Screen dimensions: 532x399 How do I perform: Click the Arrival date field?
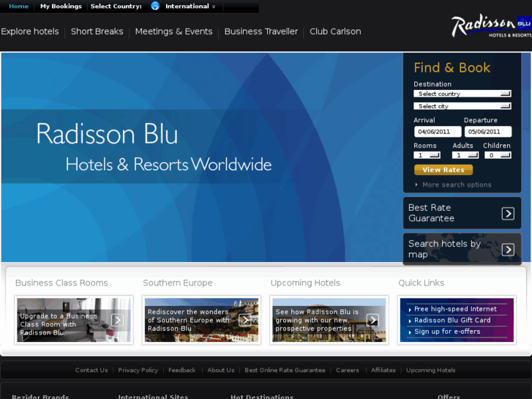[438, 132]
